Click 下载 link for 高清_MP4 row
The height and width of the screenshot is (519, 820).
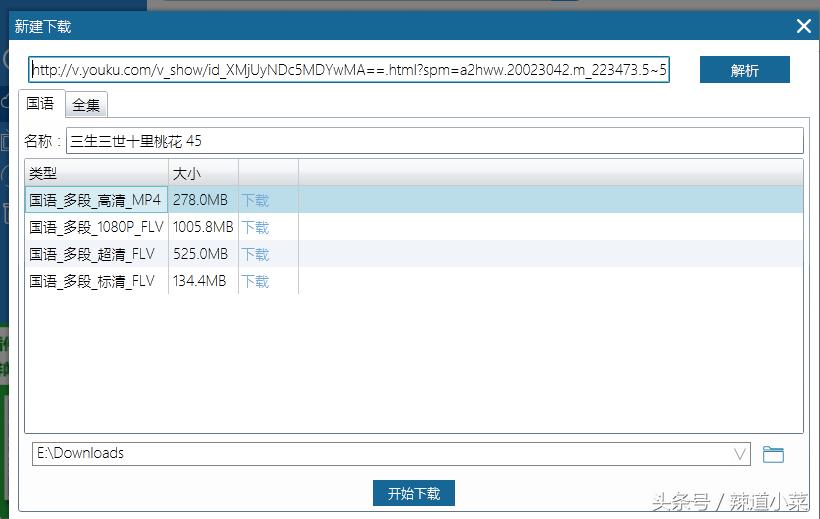(255, 200)
